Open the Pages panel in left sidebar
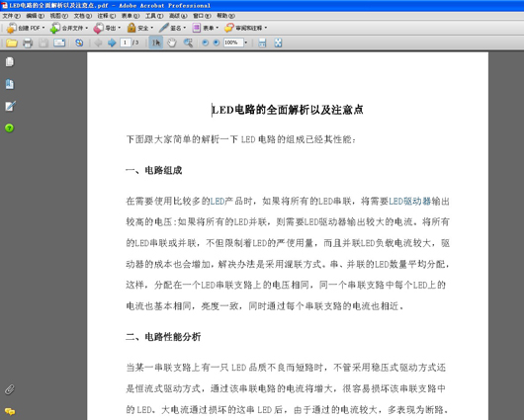 pyautogui.click(x=10, y=62)
